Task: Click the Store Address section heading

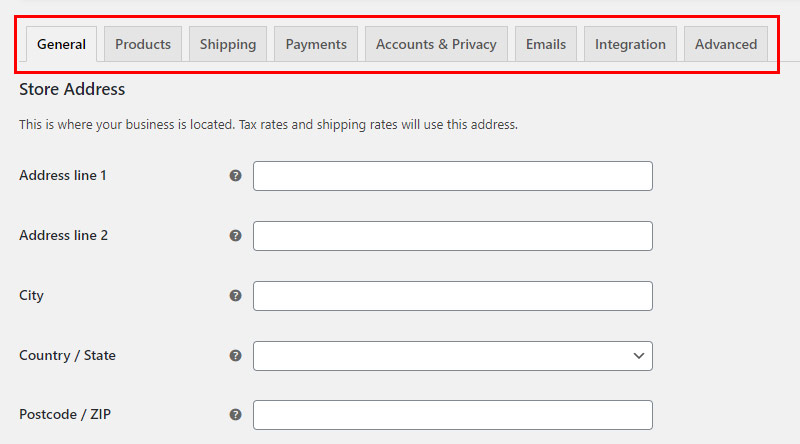Action: click(x=72, y=89)
